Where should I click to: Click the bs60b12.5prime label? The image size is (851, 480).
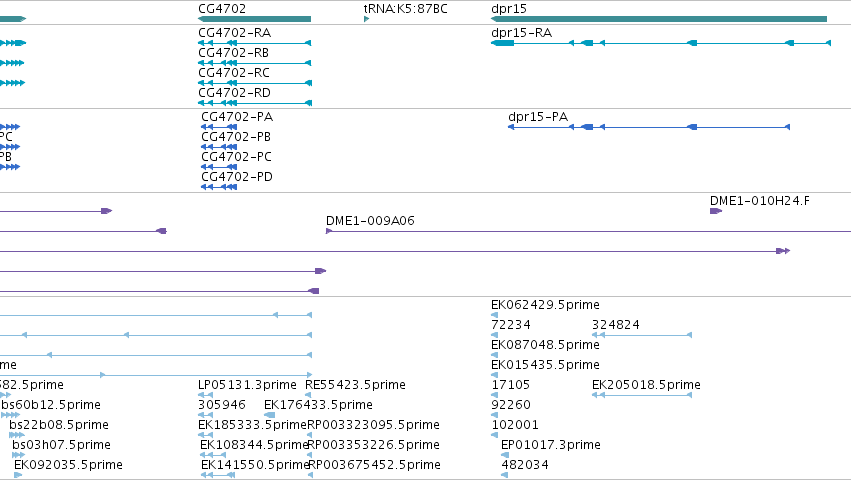(x=51, y=405)
